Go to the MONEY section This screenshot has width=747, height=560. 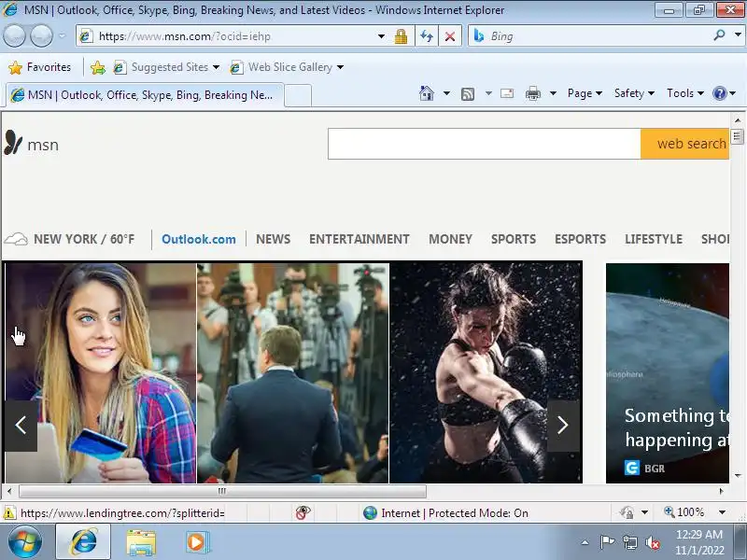coord(450,239)
